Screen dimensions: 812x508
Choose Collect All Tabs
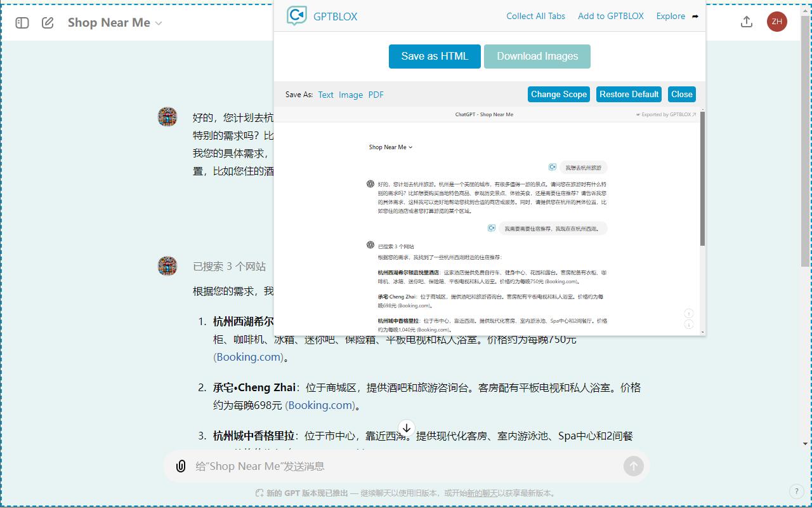pos(535,16)
